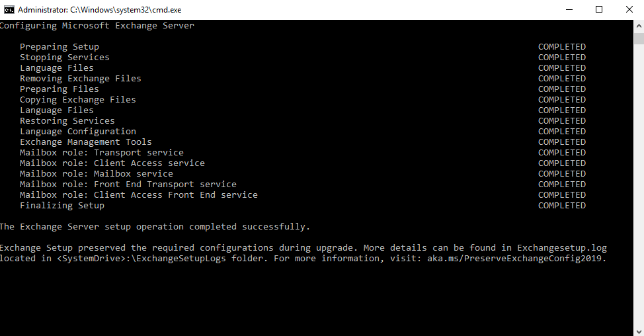Image resolution: width=644 pixels, height=336 pixels.
Task: Open the cmd.exe system menu icon
Action: click(9, 9)
